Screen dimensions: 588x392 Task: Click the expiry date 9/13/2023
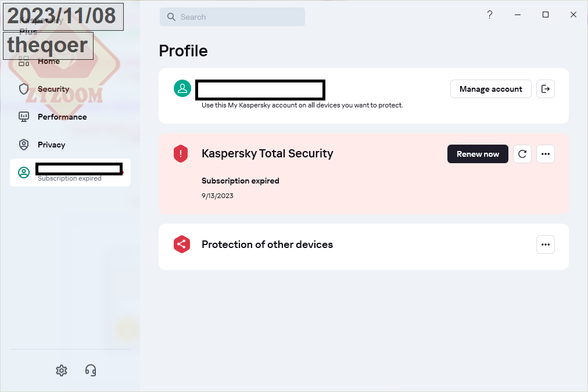[217, 196]
